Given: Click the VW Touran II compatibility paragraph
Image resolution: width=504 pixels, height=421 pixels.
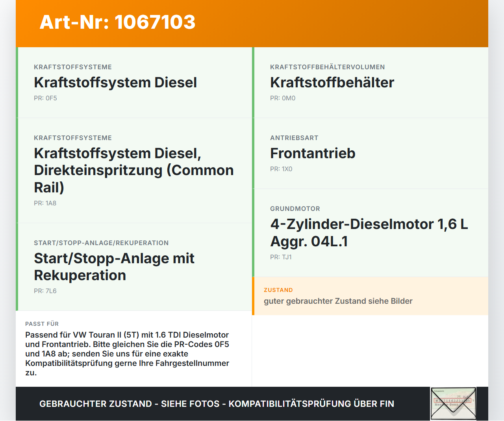Looking at the screenshot, I should tap(127, 354).
